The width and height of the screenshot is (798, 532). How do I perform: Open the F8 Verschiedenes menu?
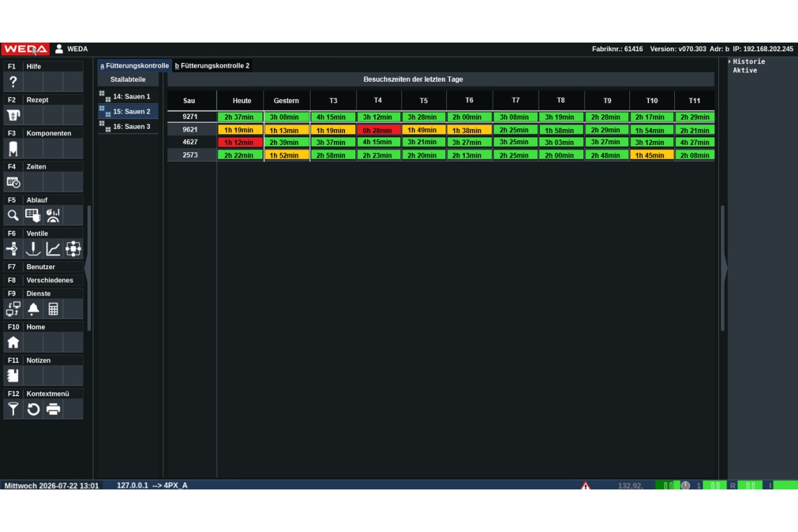pyautogui.click(x=43, y=280)
